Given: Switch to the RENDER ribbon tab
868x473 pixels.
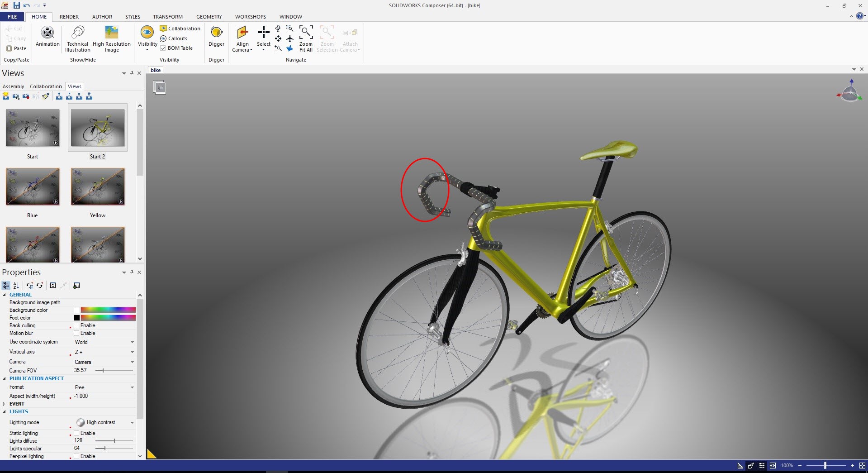Looking at the screenshot, I should click(69, 17).
